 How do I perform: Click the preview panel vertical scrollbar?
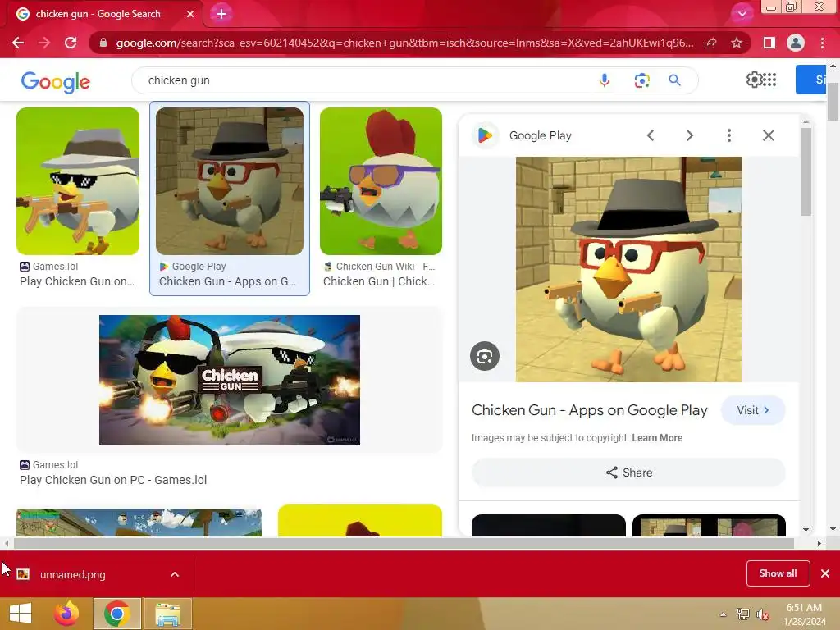coord(806,171)
